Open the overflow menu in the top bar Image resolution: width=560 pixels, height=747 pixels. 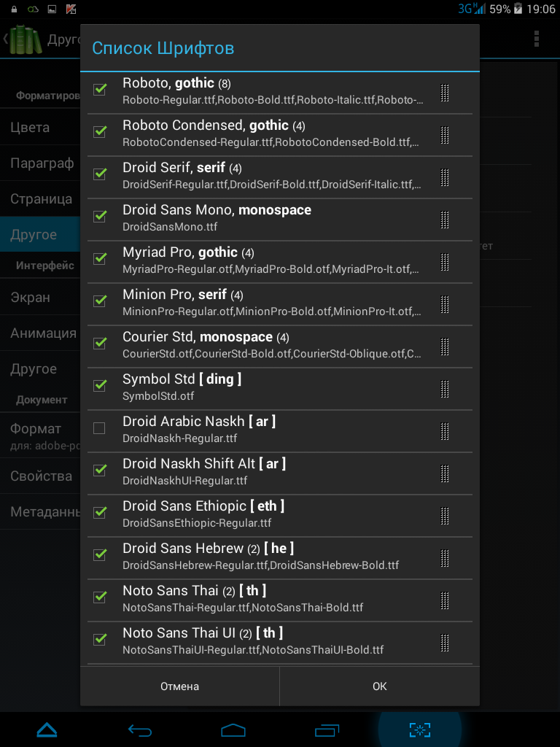(537, 39)
